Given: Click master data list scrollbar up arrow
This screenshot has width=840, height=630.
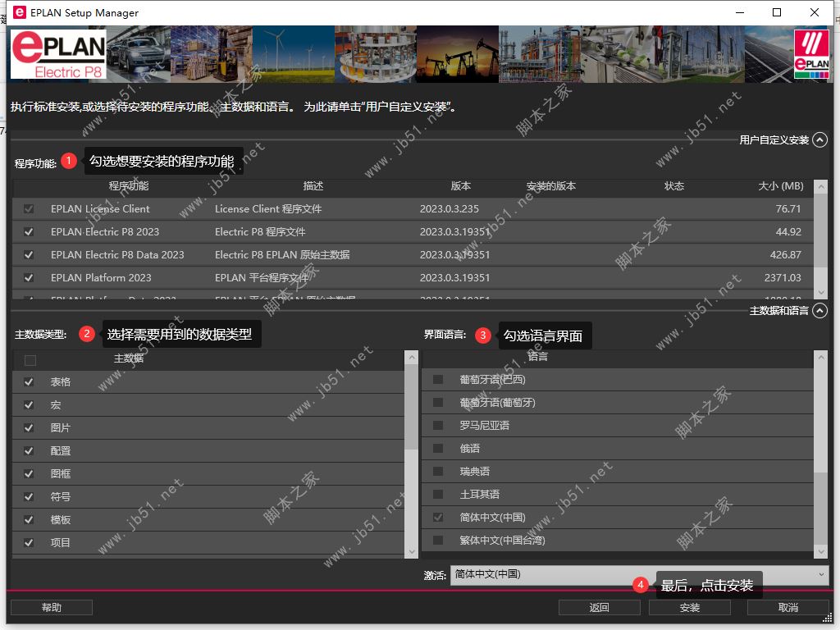Looking at the screenshot, I should 412,358.
